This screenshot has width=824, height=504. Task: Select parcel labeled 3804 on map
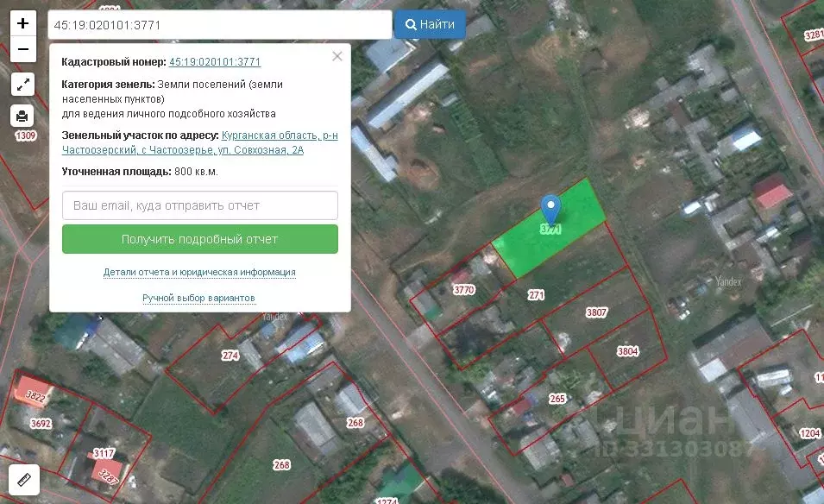[627, 351]
